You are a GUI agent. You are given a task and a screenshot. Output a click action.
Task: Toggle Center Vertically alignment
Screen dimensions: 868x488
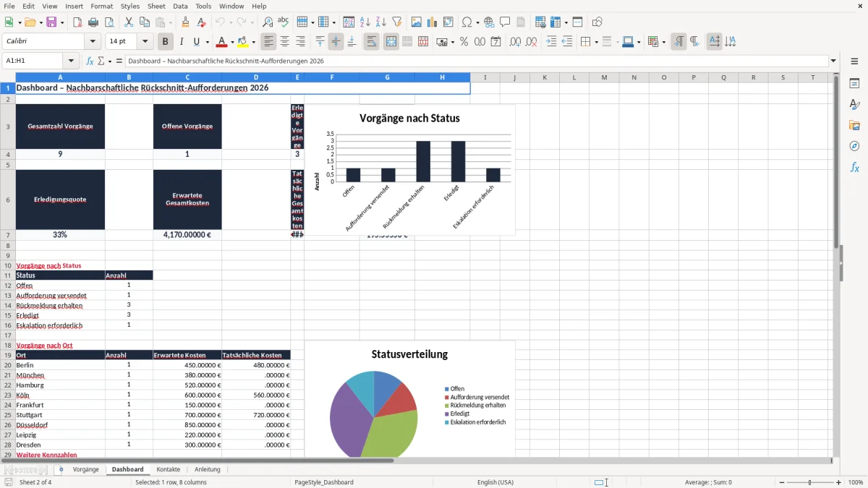(336, 42)
